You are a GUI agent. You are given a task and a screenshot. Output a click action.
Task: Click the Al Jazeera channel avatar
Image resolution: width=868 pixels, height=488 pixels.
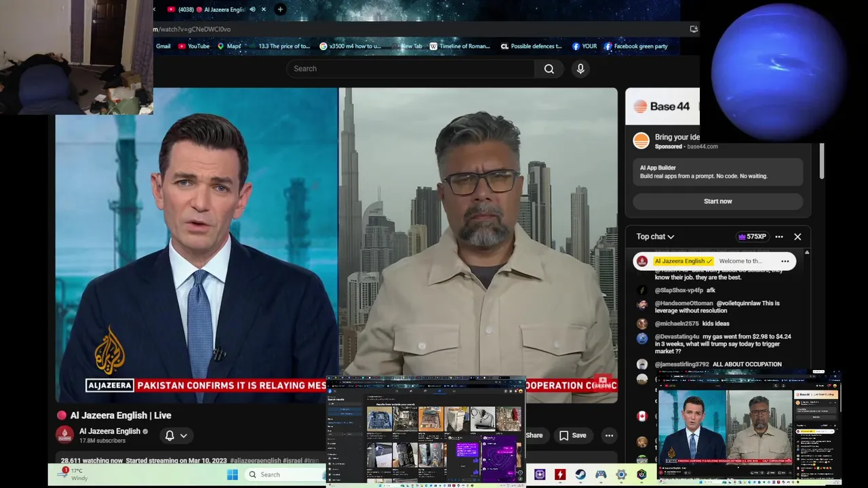(65, 435)
